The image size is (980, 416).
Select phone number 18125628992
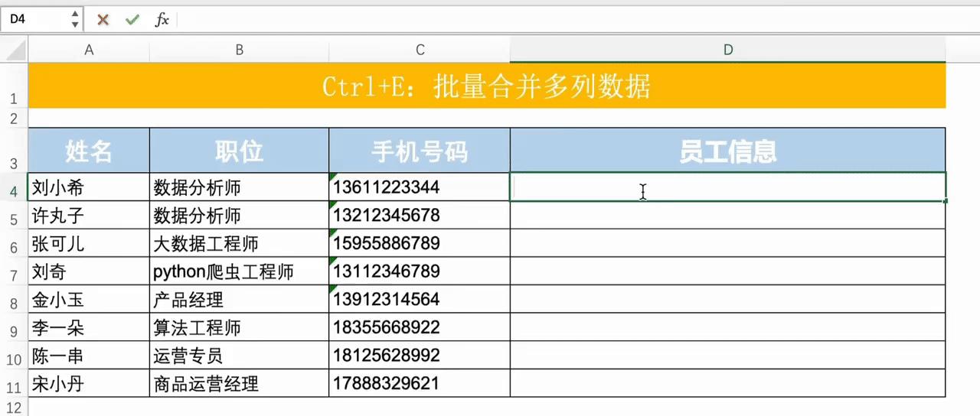click(x=420, y=356)
